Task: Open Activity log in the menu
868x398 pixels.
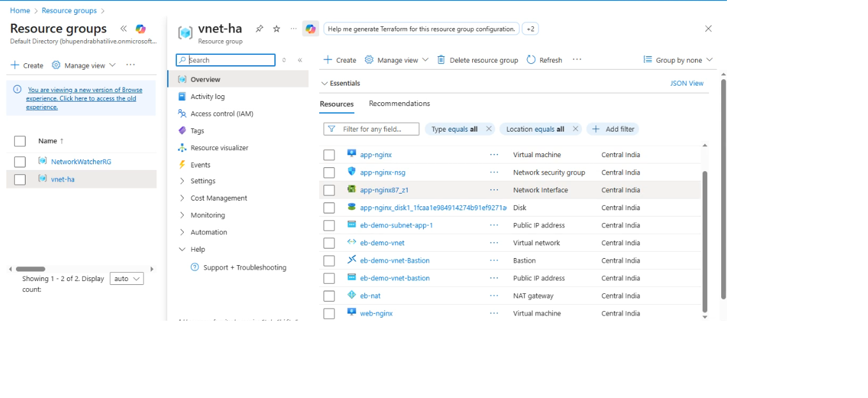Action: click(x=207, y=96)
